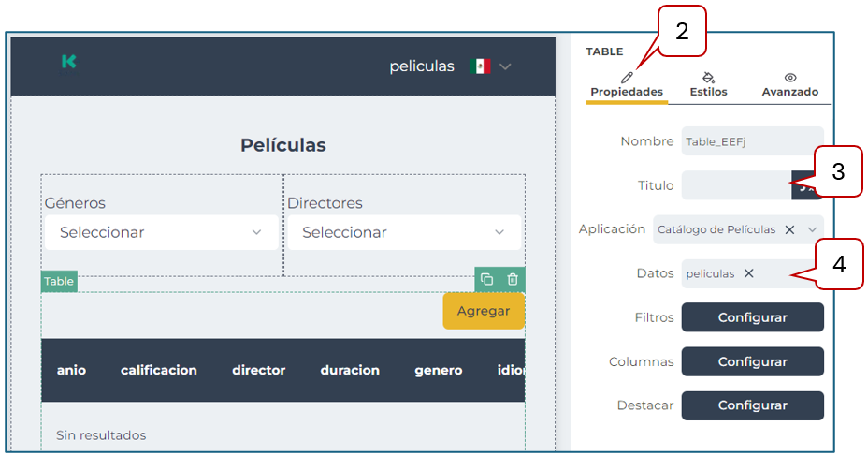
Task: Open the Directores Seleccionar dropdown
Action: 403,232
